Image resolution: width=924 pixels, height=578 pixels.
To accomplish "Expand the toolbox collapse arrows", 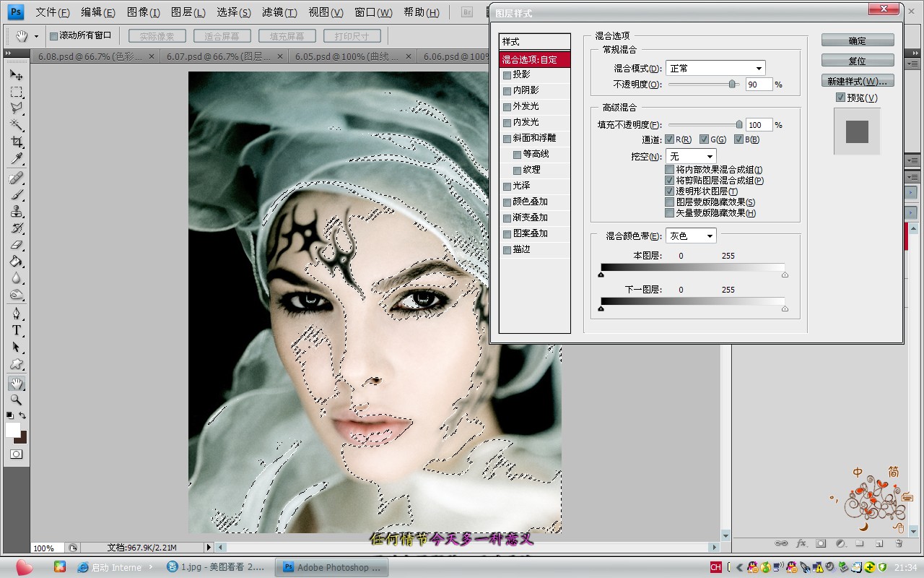I will click(8, 53).
